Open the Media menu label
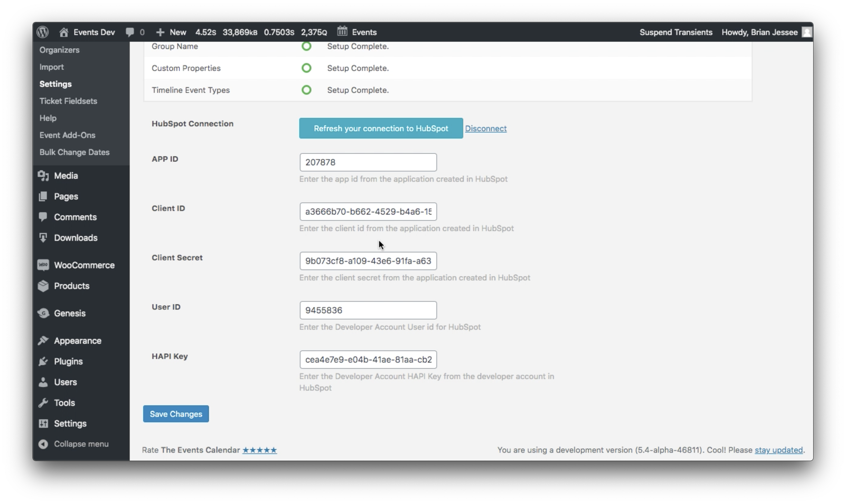846x504 pixels. pyautogui.click(x=66, y=176)
